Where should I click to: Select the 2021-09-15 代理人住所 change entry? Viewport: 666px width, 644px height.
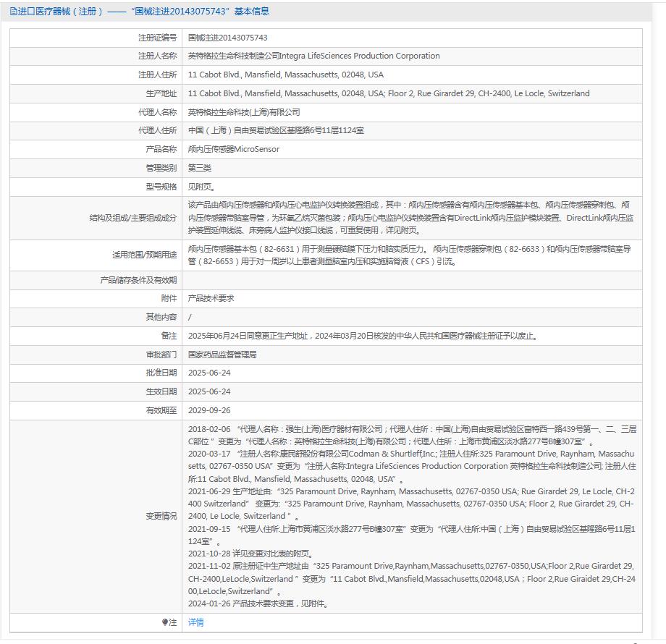point(412,535)
